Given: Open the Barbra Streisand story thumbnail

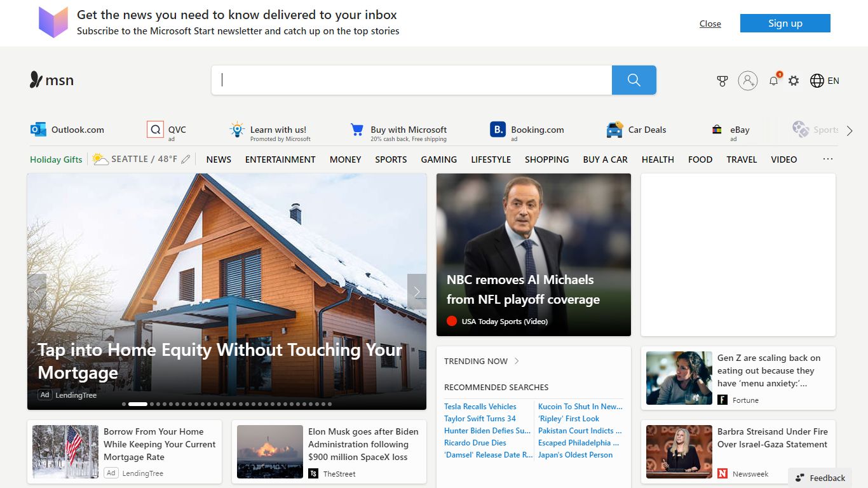Looking at the screenshot, I should coord(679,452).
